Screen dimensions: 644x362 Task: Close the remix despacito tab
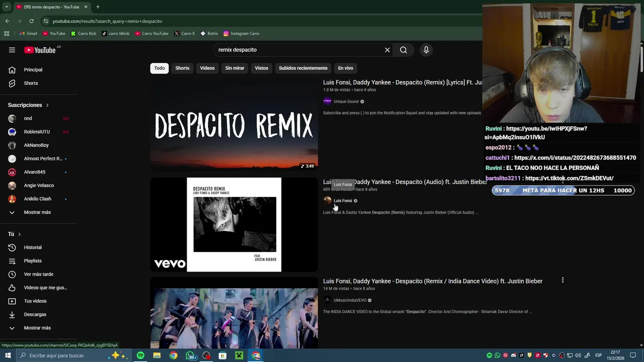coord(86,7)
